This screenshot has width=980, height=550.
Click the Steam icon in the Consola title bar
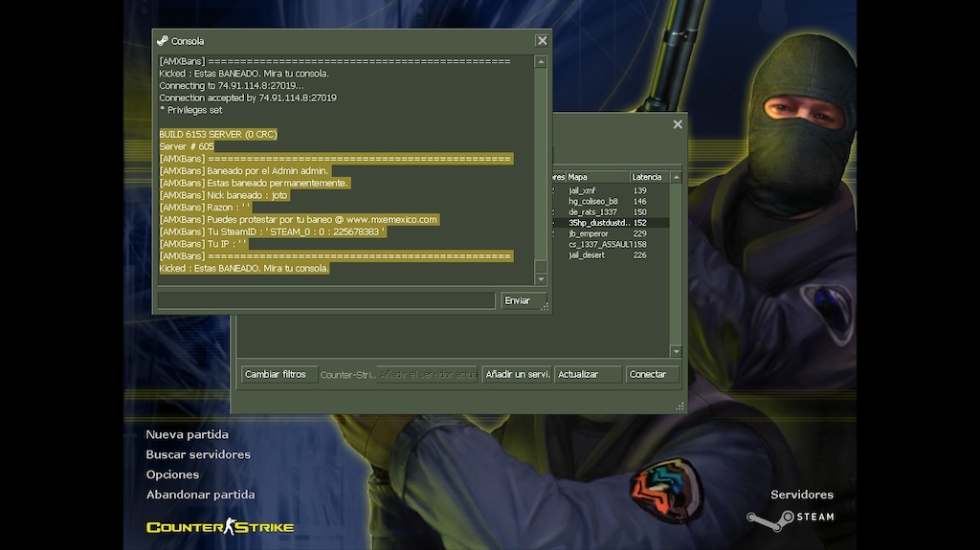tap(163, 41)
